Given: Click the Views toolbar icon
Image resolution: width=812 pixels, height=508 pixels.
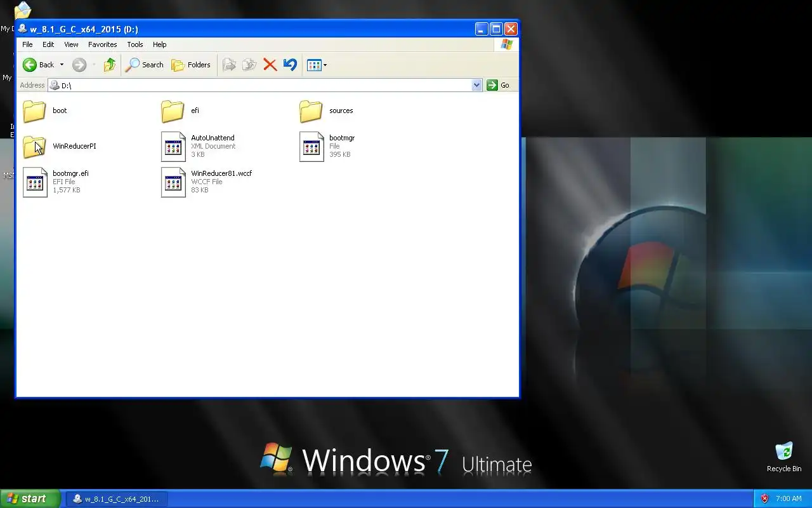Looking at the screenshot, I should point(314,65).
